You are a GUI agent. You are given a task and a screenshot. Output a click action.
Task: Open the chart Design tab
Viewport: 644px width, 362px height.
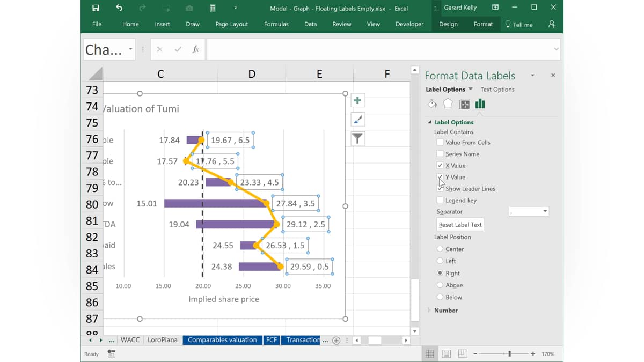tap(448, 24)
